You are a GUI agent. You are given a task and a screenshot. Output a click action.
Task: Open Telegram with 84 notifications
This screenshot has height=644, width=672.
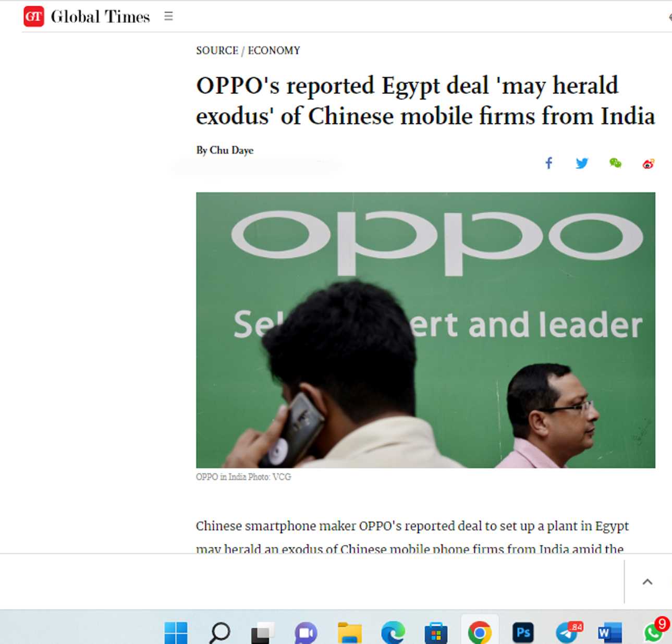(x=568, y=633)
